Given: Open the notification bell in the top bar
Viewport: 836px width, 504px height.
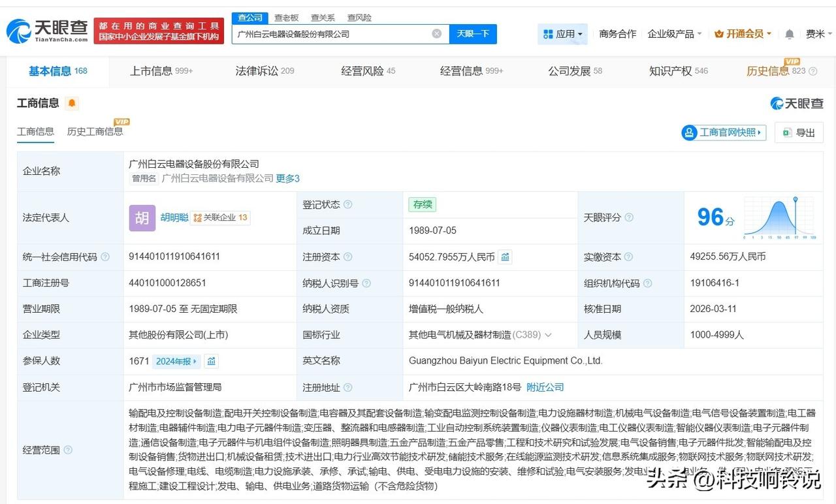Looking at the screenshot, I should (x=790, y=34).
